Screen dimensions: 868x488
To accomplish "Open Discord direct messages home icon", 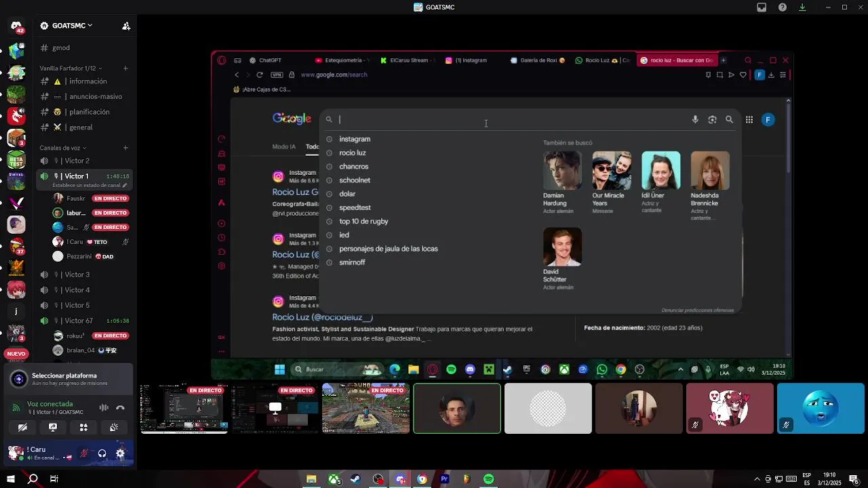I will click(16, 27).
